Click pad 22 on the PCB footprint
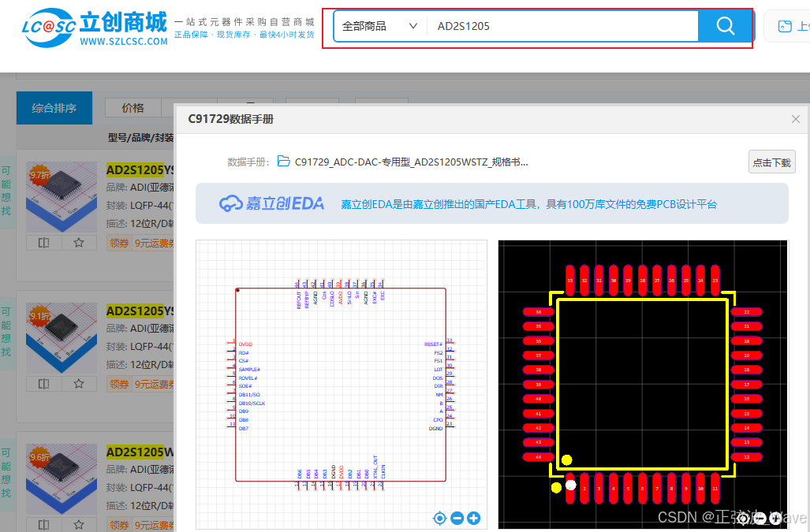 (746, 311)
